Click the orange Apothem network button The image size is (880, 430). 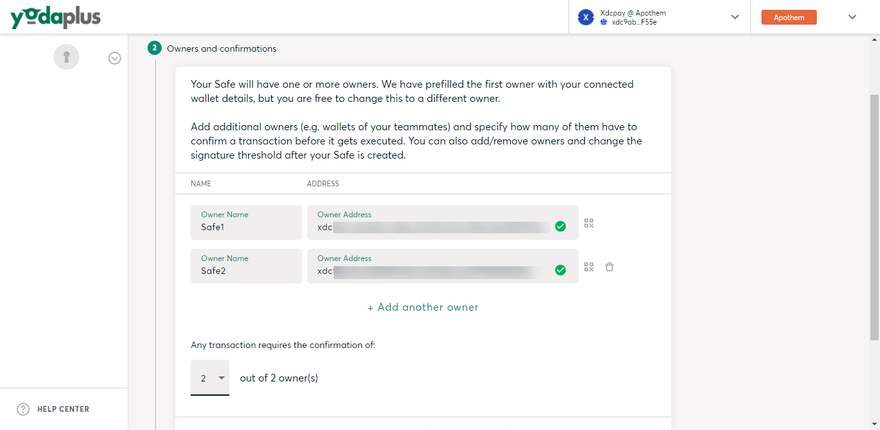click(x=788, y=17)
